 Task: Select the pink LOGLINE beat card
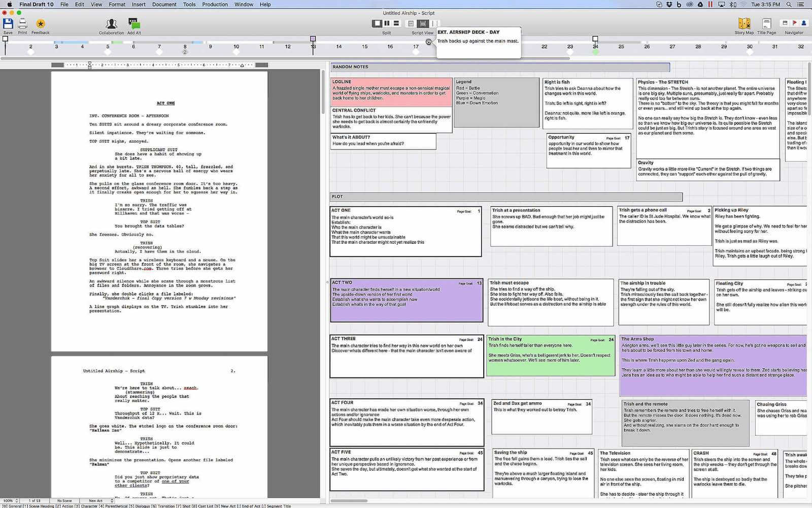tap(391, 92)
